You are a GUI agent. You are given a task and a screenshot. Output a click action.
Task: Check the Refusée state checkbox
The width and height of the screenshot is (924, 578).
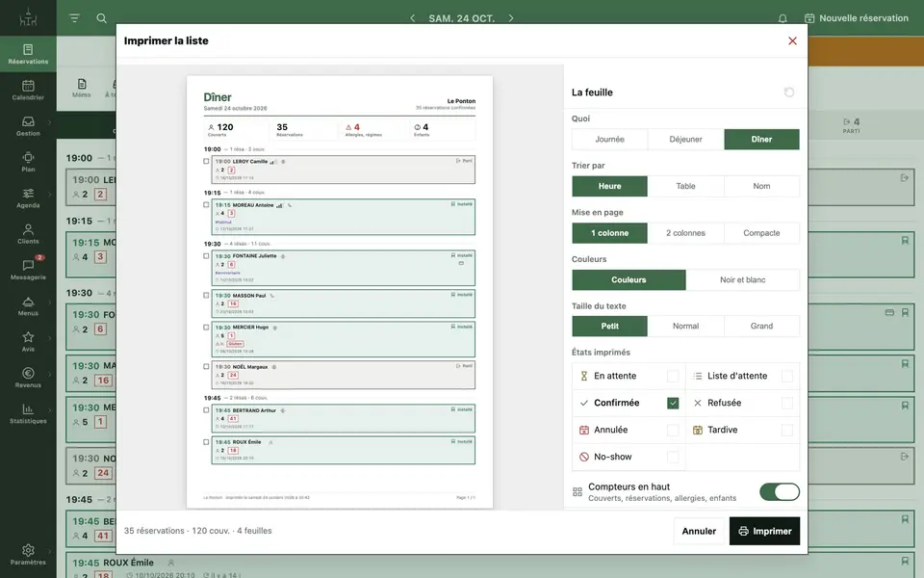point(786,403)
